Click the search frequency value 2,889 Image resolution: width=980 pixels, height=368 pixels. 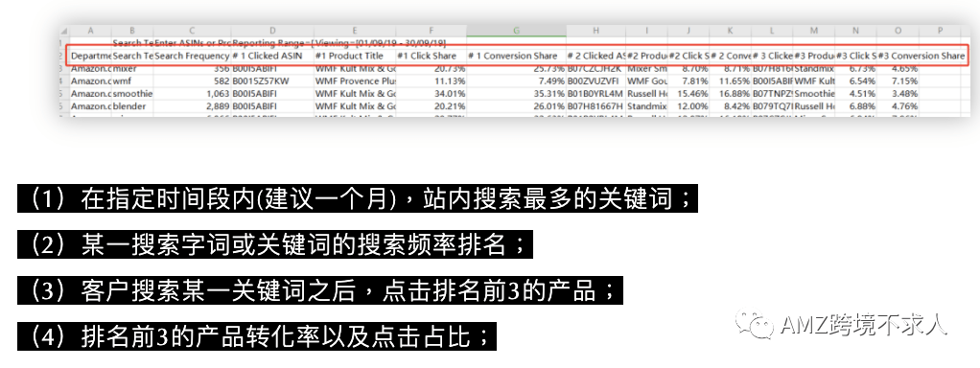pos(192,105)
